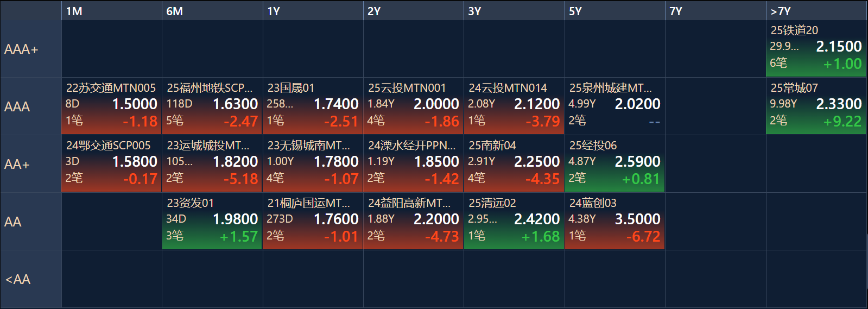Viewport: 868px width, 309px height.
Task: Select the AA+ rating row header
Action: [x=31, y=164]
